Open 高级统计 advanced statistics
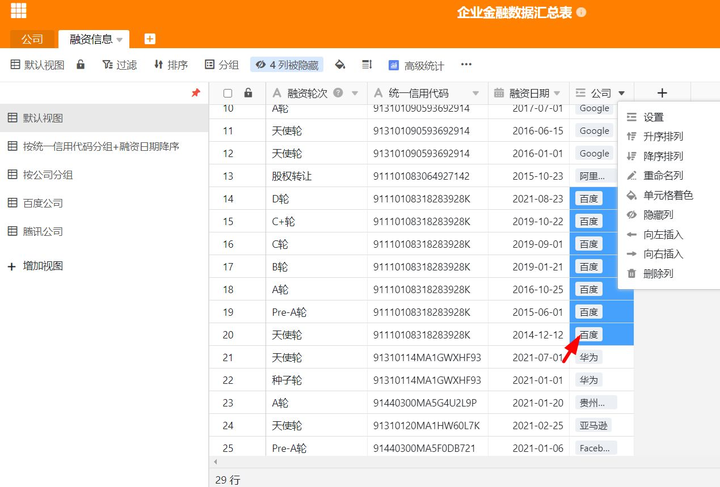The width and height of the screenshot is (720, 487). (416, 65)
